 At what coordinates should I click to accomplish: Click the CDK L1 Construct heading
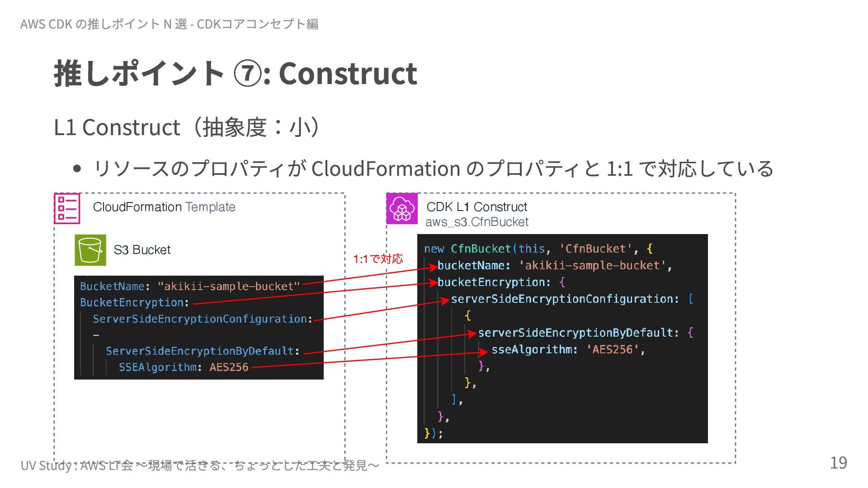476,207
